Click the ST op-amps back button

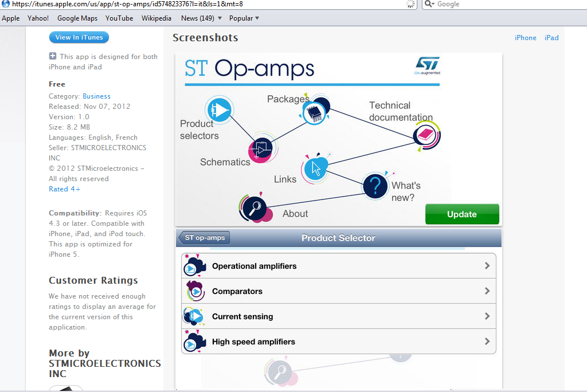pos(204,237)
